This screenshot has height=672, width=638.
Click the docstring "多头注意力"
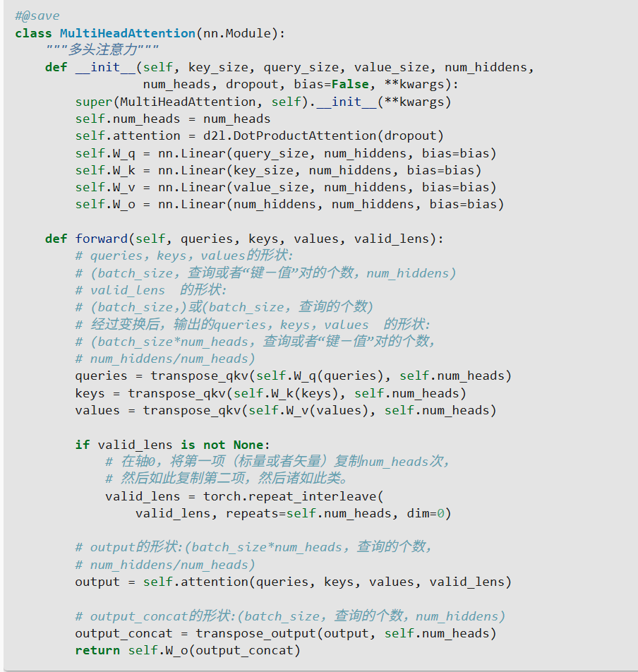103,49
